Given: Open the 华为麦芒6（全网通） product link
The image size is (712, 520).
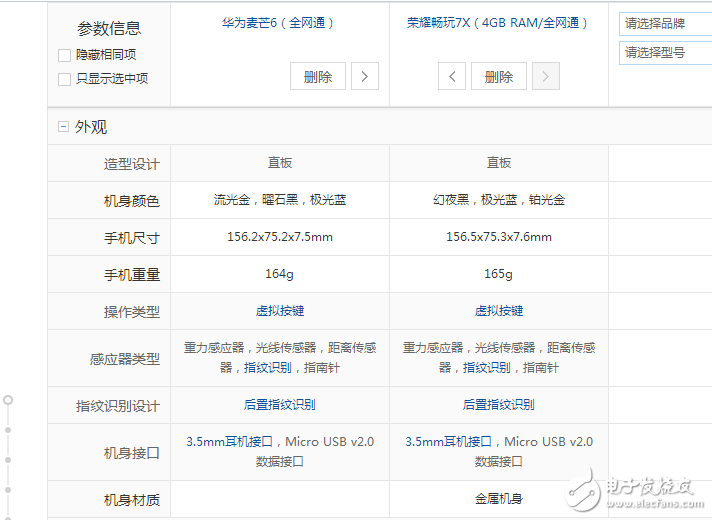Looking at the screenshot, I should click(x=279, y=22).
